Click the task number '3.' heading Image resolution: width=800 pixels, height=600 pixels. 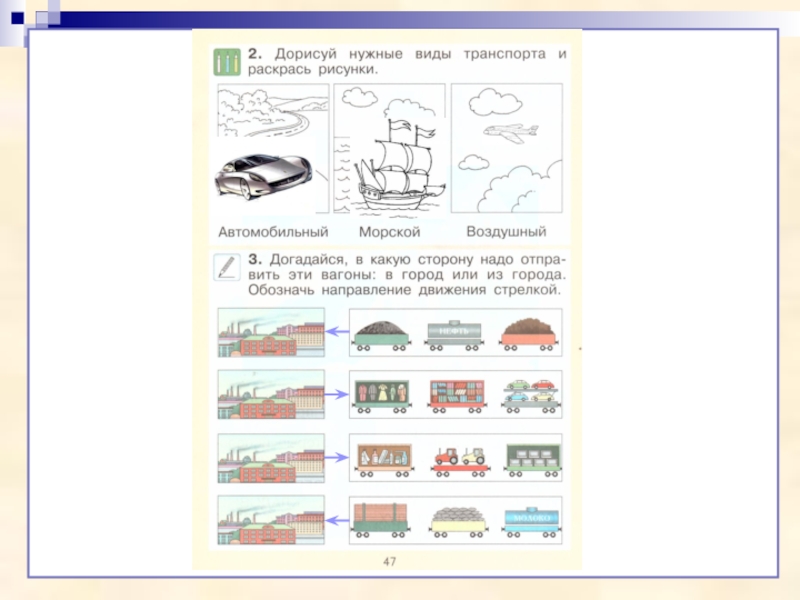[x=255, y=260]
